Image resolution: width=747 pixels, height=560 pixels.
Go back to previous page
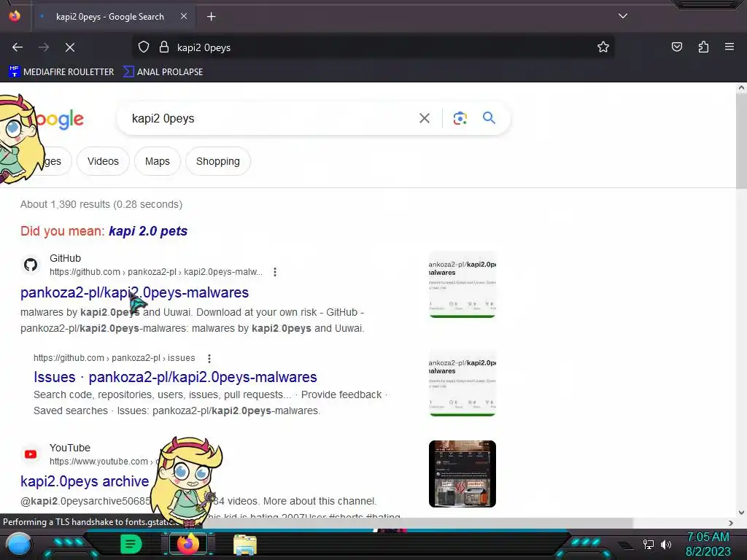pyautogui.click(x=18, y=47)
